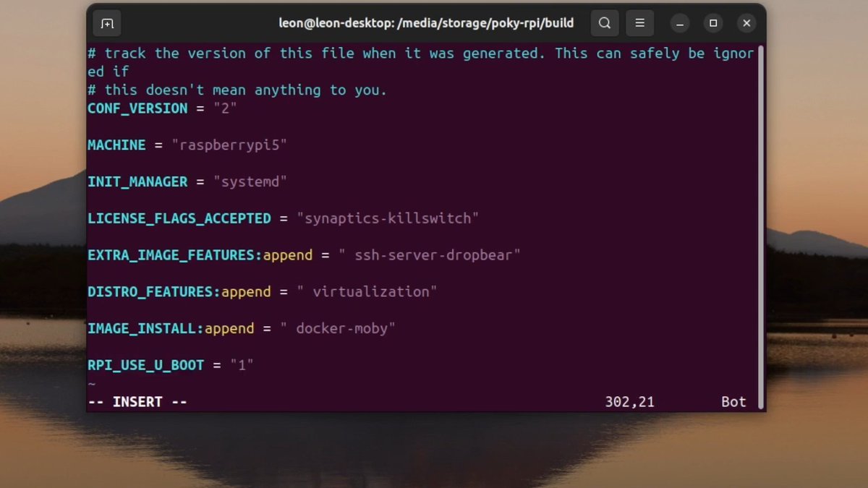Place cursor on DISTRO_FEATURES variable
Viewport: 868px width, 488px height.
[x=150, y=292]
